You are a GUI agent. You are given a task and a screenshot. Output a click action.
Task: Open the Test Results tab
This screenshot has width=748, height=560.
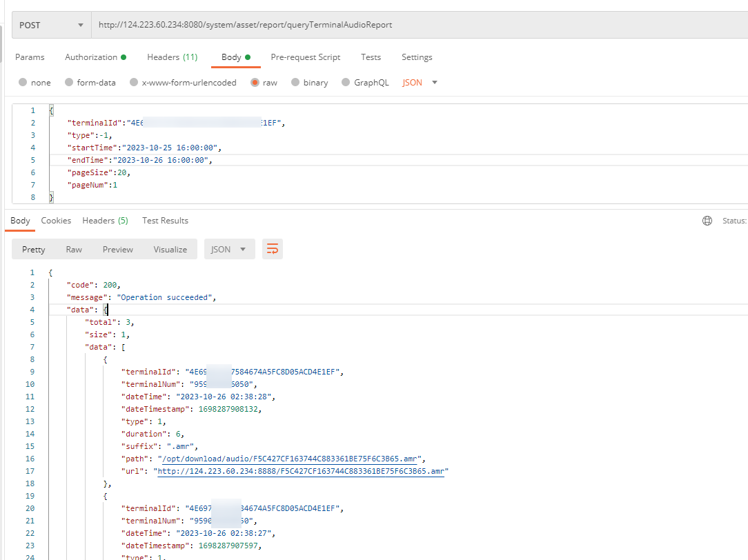pyautogui.click(x=165, y=221)
